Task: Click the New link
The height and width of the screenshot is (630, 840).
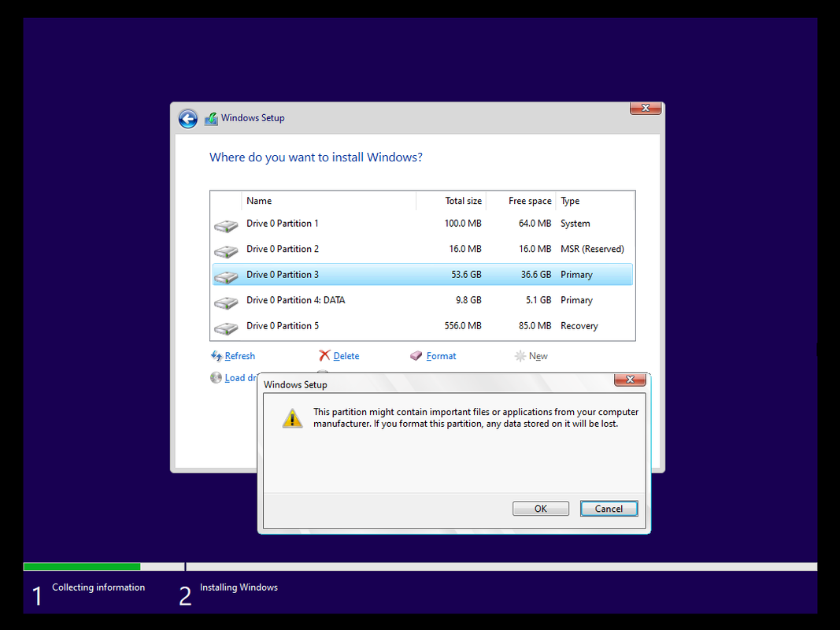Action: pyautogui.click(x=538, y=356)
